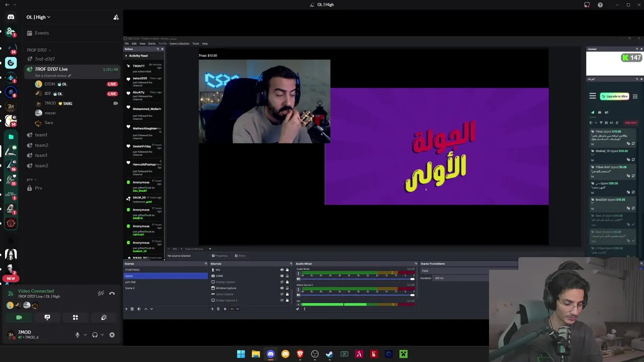Open Steam from the taskbar
This screenshot has height=362, width=644.
tap(330, 354)
